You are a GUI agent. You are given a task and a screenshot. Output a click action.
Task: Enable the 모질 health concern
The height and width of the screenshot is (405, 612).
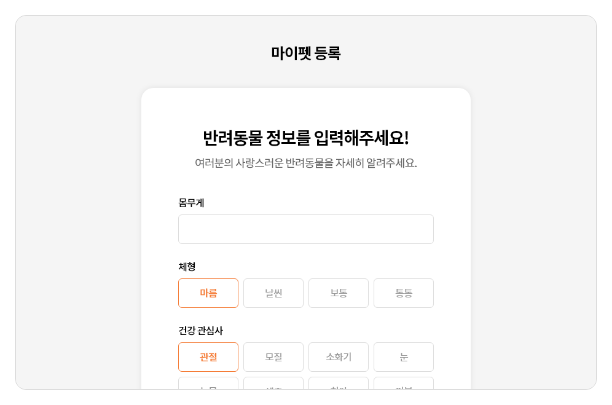coord(273,357)
